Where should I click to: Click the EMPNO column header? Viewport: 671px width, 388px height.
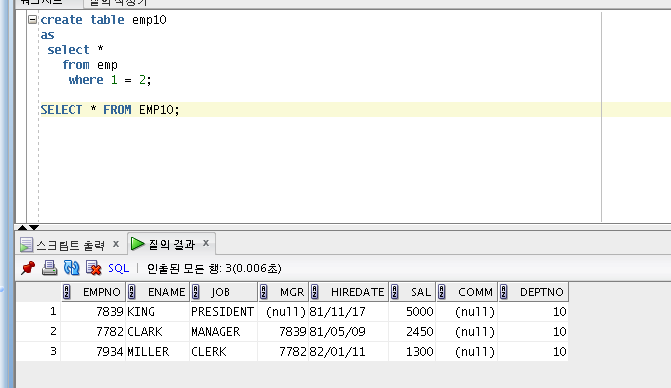93,292
